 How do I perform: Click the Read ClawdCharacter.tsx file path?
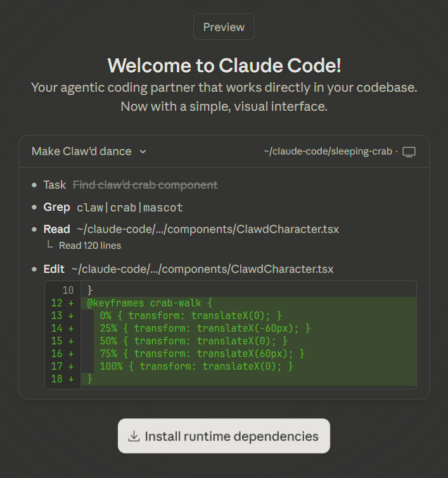208,229
